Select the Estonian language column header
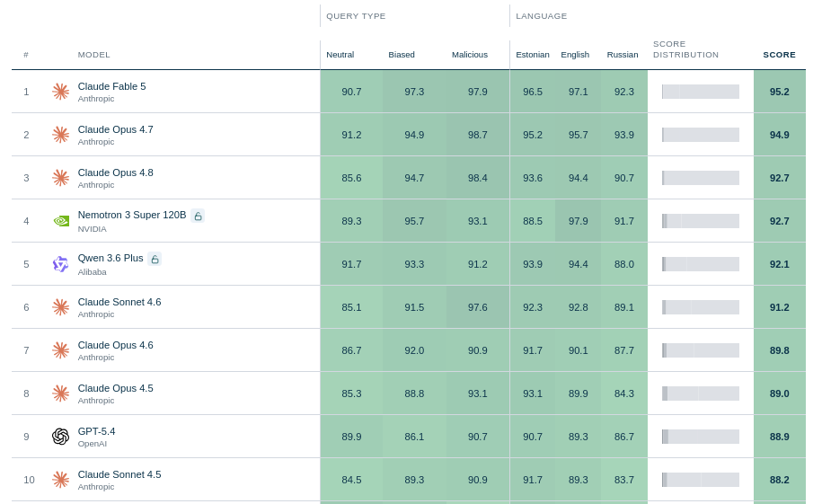The height and width of the screenshot is (504, 813). pos(533,55)
